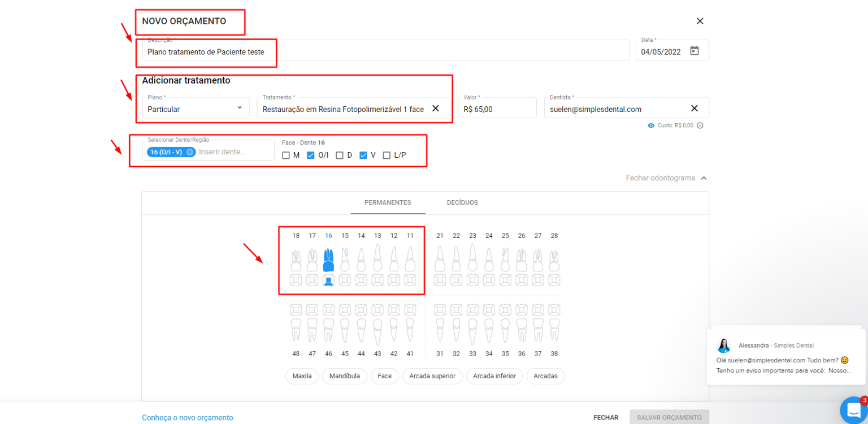Image resolution: width=868 pixels, height=424 pixels.
Task: Check the M face checkbox
Action: tap(286, 155)
